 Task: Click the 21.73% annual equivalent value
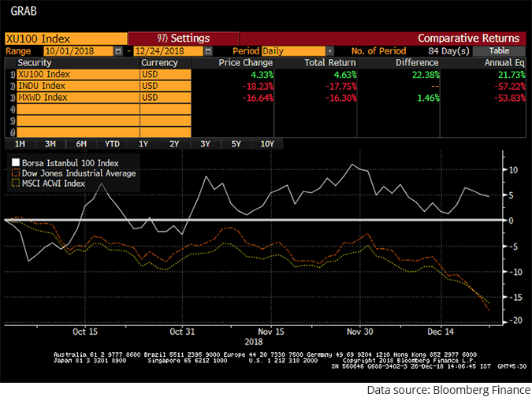[512, 75]
